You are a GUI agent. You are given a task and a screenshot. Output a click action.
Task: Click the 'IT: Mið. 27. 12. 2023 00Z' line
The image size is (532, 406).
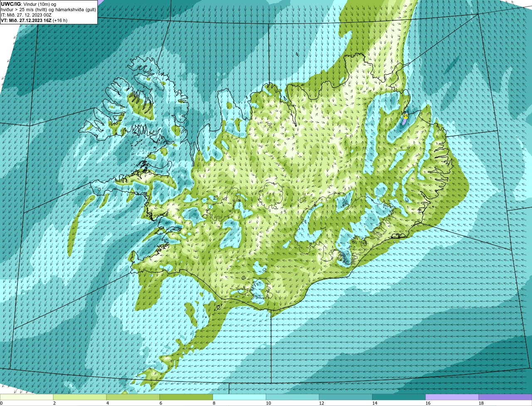click(26, 15)
